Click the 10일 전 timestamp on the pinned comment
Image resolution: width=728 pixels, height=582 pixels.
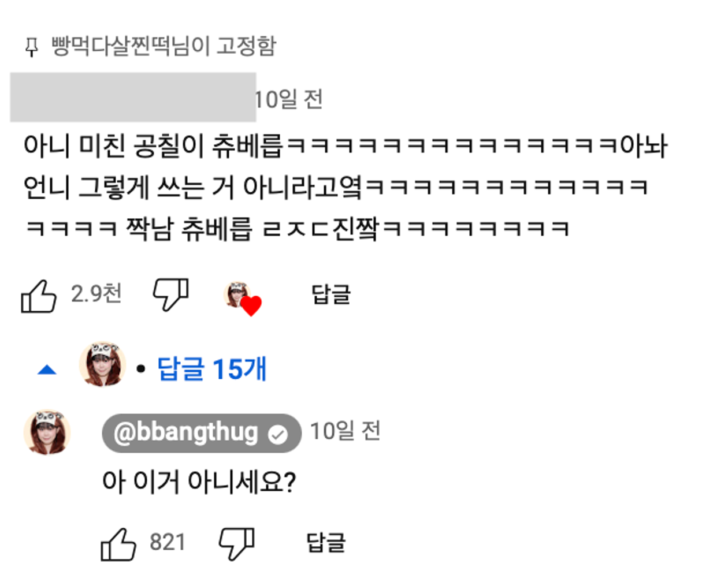[x=289, y=98]
